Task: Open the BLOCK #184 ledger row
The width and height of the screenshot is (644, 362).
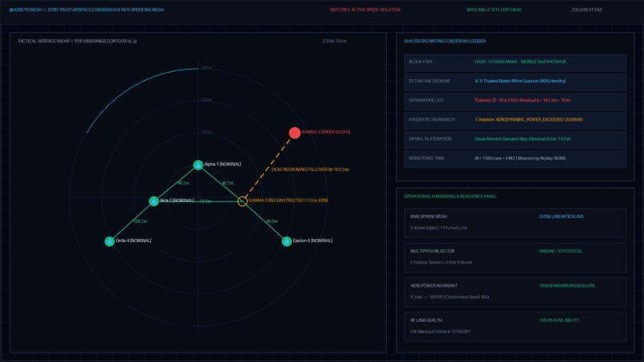Action: (515, 63)
